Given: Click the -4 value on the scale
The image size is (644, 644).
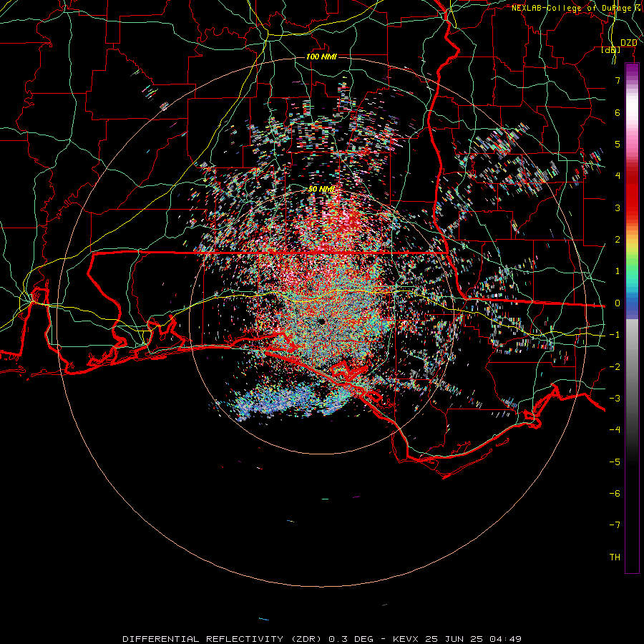Looking at the screenshot, I should click(x=615, y=430).
